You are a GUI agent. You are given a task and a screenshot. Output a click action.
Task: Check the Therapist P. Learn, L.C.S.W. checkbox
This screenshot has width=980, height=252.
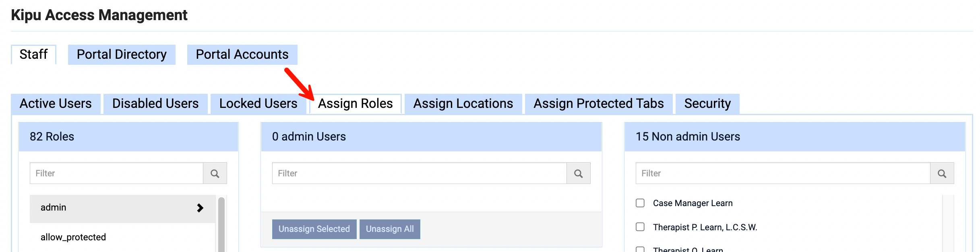click(640, 227)
